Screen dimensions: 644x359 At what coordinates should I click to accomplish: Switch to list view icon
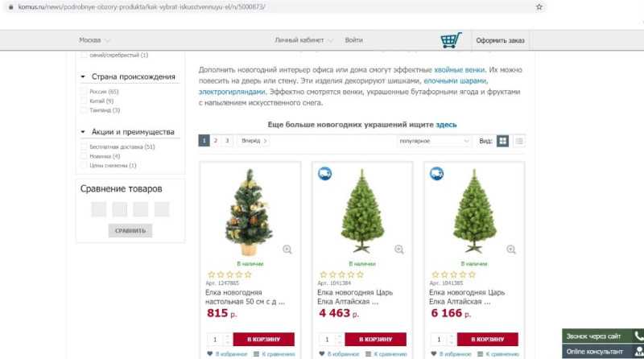point(519,141)
